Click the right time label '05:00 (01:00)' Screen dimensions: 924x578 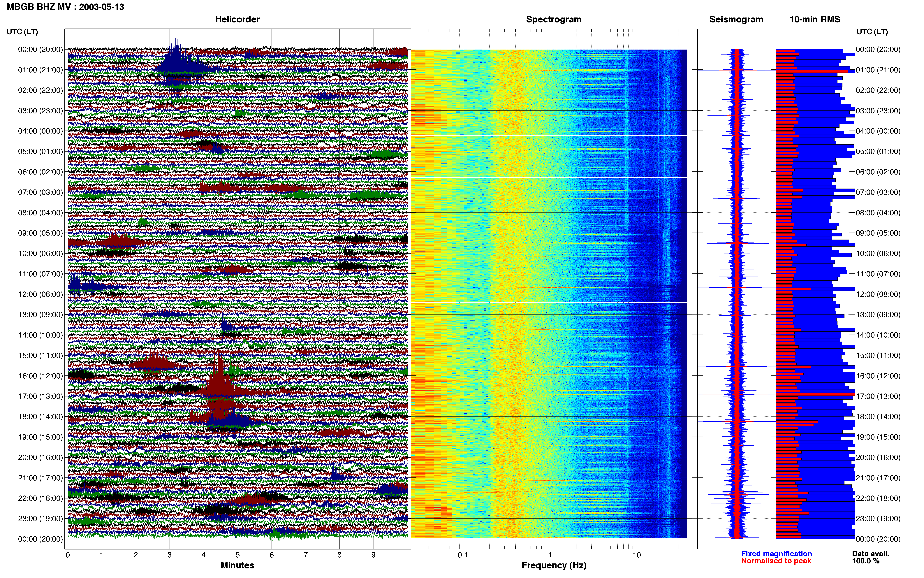[x=878, y=151]
